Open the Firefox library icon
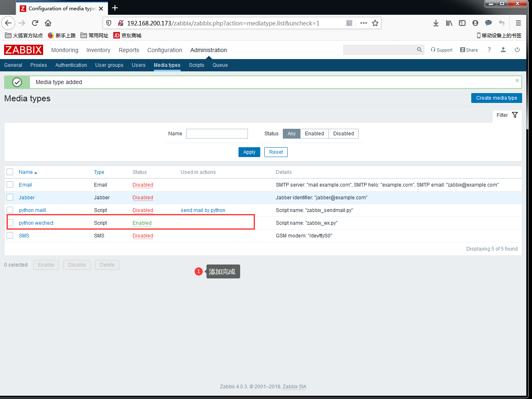The image size is (532, 399). pyautogui.click(x=449, y=23)
